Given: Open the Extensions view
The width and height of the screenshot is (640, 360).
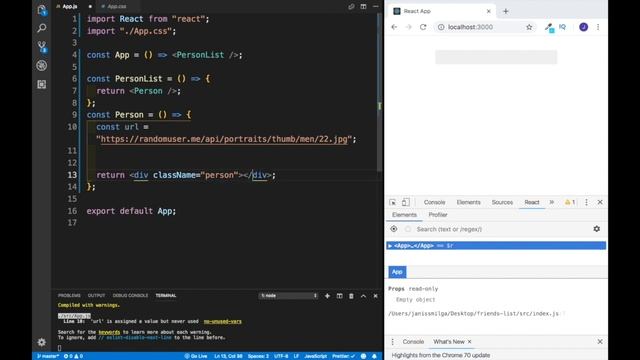Looking at the screenshot, I should (42, 84).
